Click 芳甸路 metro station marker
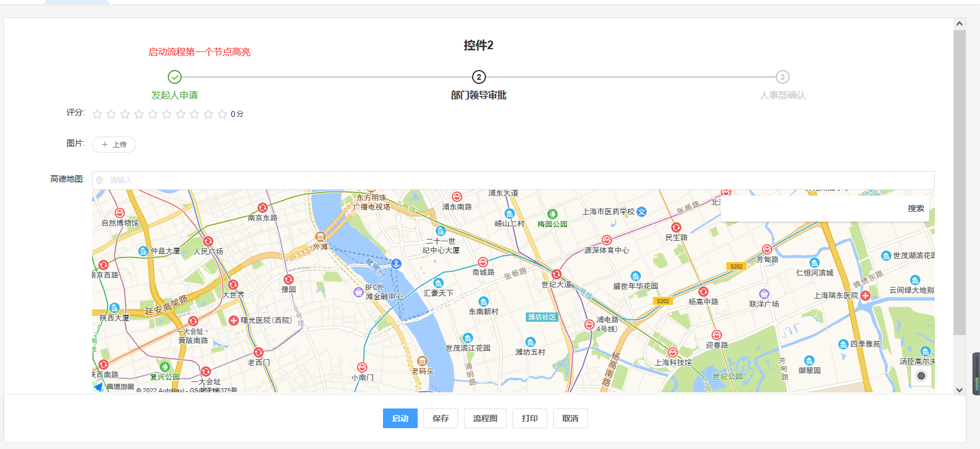 pos(767,249)
